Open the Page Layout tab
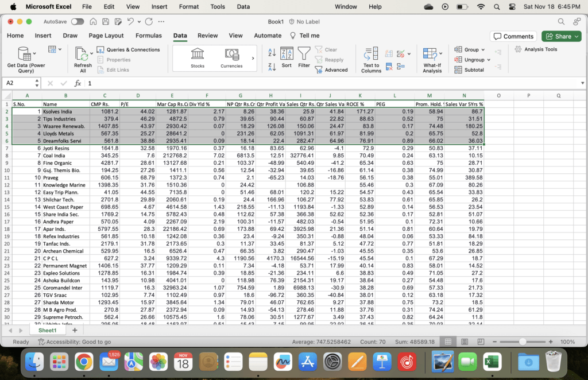 pos(106,36)
